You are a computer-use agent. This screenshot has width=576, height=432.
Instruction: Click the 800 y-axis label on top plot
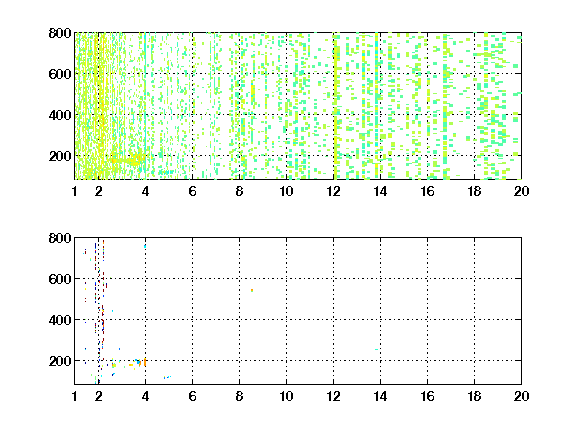(x=60, y=33)
